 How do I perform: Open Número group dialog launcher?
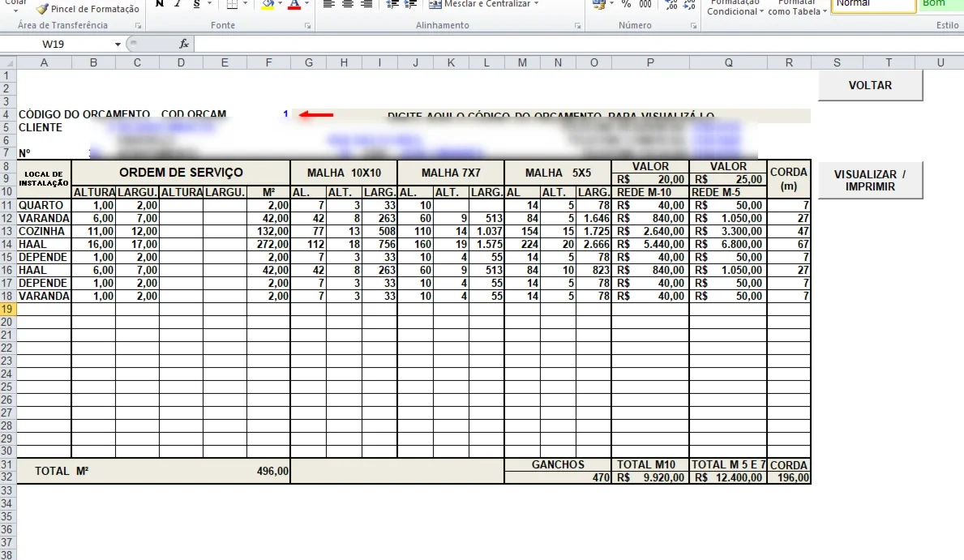click(693, 26)
